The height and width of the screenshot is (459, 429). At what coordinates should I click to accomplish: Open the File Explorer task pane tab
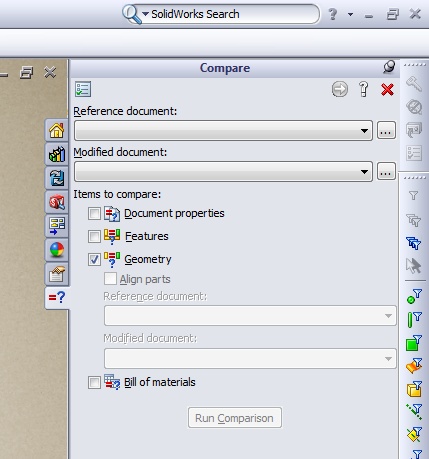[x=57, y=178]
